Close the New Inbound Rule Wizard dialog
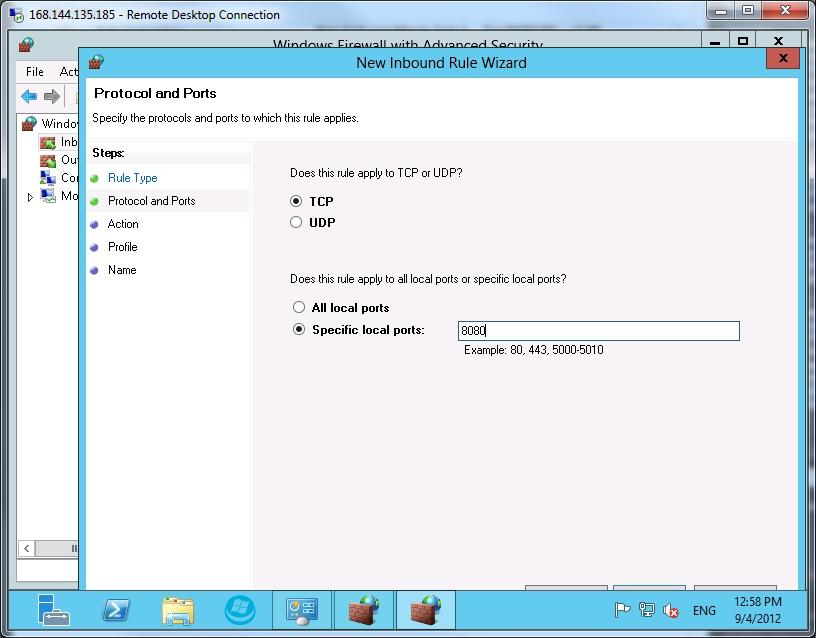 782,58
